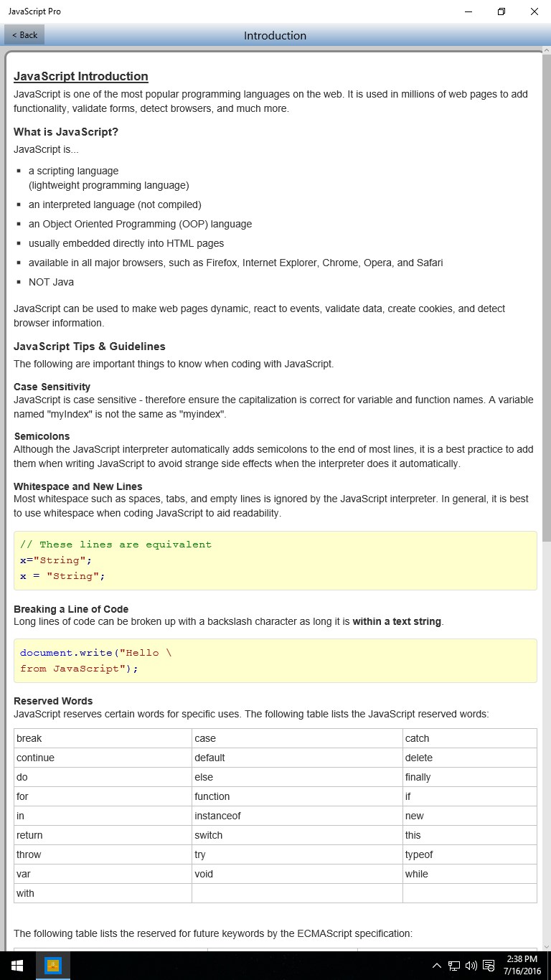Select the "instanceof" table cell
The width and height of the screenshot is (551, 980).
point(297,816)
